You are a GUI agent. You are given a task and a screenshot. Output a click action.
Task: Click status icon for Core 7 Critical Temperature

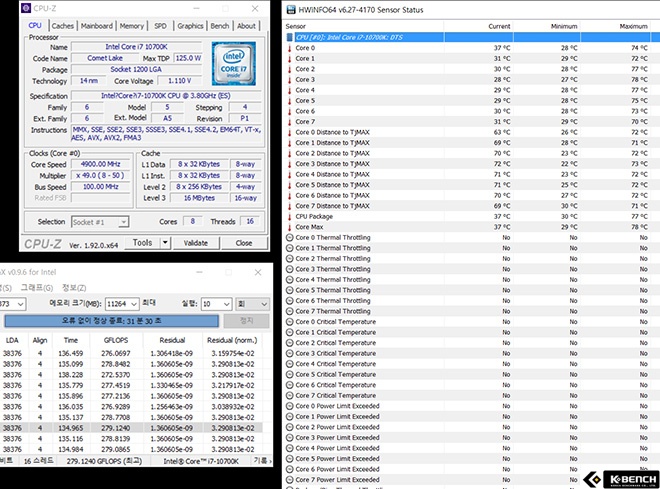click(x=290, y=395)
